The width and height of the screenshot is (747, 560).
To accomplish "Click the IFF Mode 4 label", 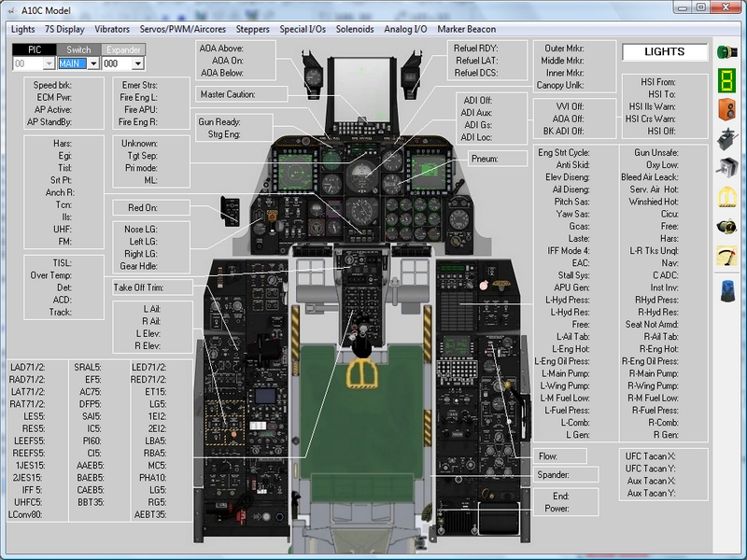I will pyautogui.click(x=569, y=250).
